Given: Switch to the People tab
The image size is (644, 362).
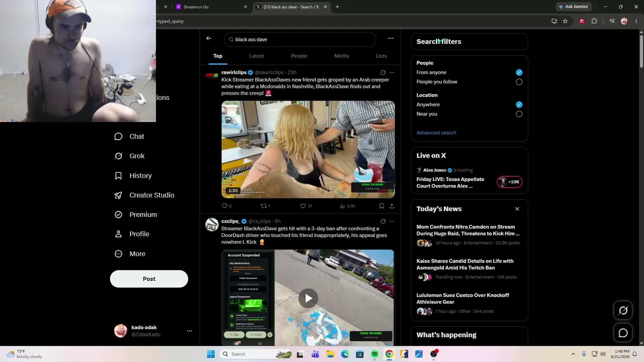Looking at the screenshot, I should coord(299,56).
